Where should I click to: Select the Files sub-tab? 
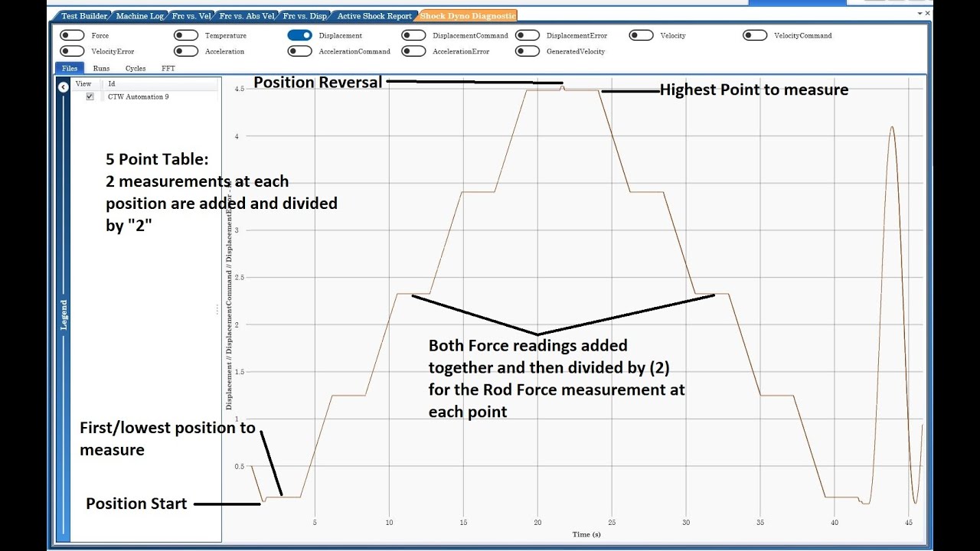point(70,68)
